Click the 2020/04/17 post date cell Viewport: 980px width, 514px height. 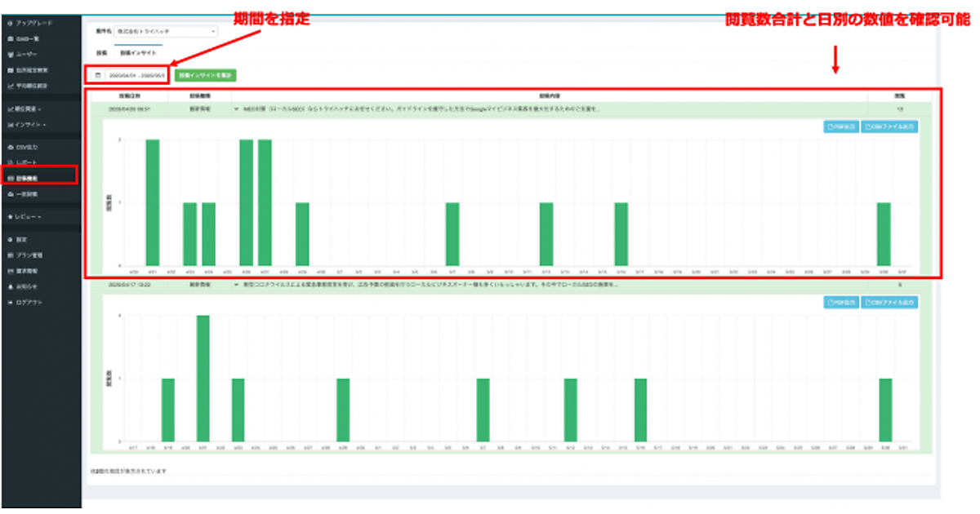pos(128,286)
